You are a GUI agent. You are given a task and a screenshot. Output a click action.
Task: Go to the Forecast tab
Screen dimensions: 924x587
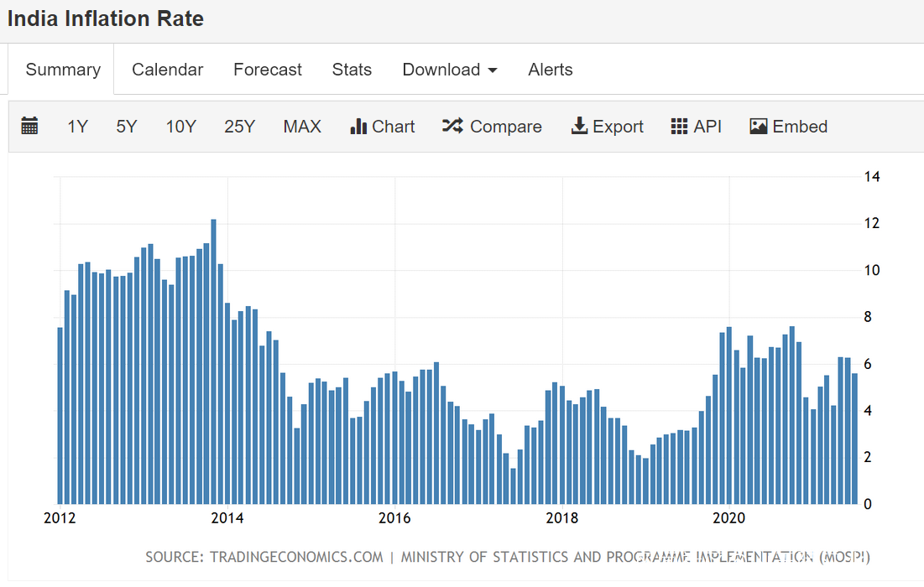(x=268, y=70)
